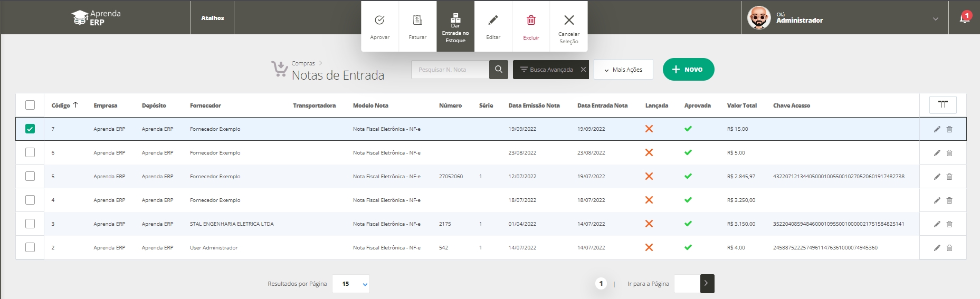Delete the row with code 5
980x299 pixels.
click(x=949, y=177)
